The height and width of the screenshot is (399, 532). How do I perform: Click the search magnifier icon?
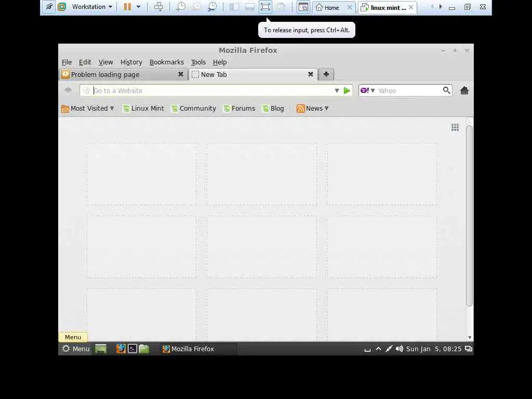point(446,90)
